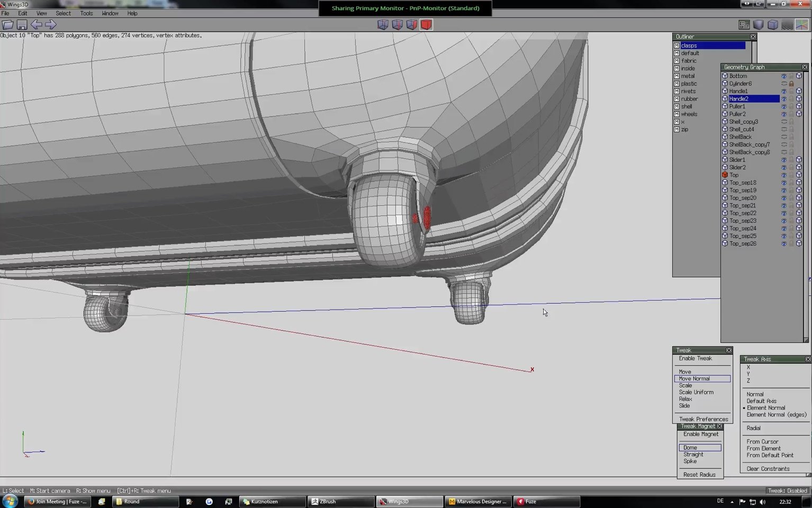Show hidden Cylinder6 via its eye icon
Screen dimensions: 812x508
pyautogui.click(x=784, y=84)
